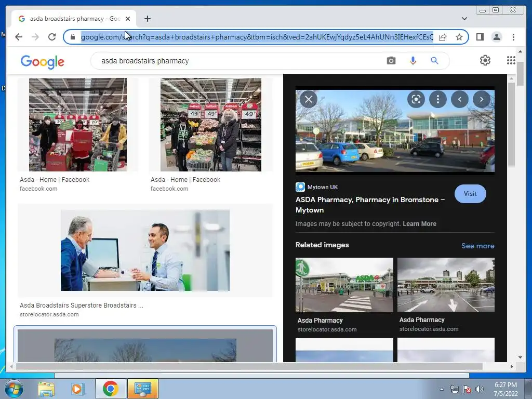Show the previous image in preview

point(460,99)
